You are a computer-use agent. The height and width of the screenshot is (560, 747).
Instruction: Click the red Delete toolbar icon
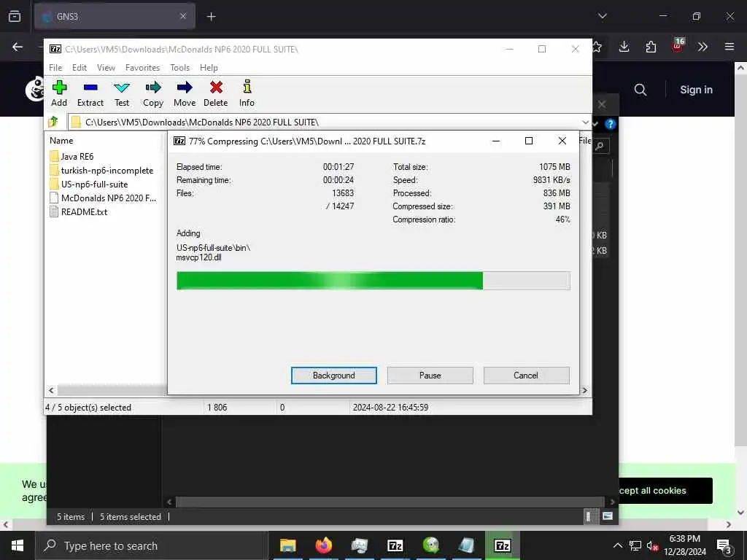coord(216,93)
